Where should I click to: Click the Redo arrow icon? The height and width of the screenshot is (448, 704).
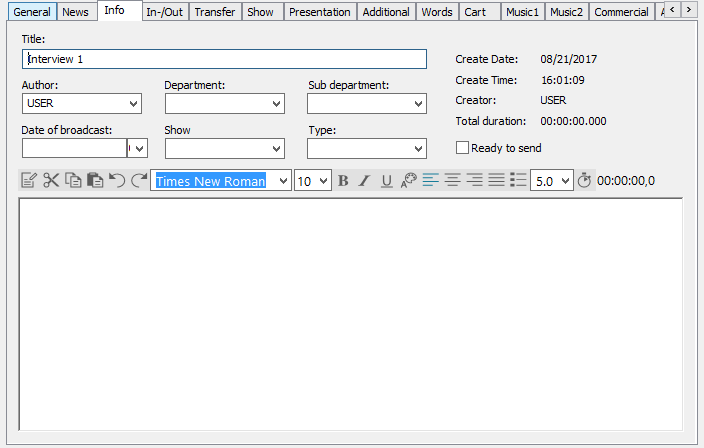click(139, 181)
